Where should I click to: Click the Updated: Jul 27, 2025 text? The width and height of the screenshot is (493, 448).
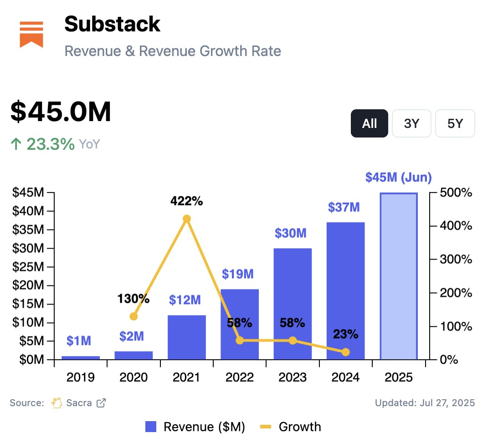coord(425,403)
